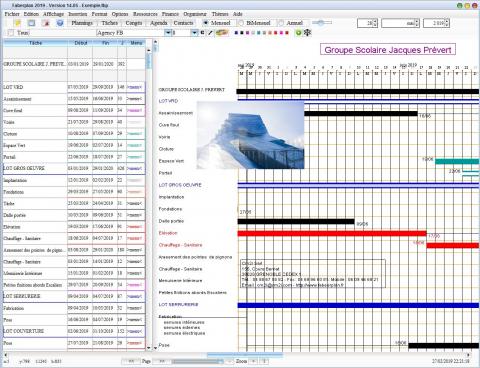Click the save disk toolbar icon

click(31, 23)
